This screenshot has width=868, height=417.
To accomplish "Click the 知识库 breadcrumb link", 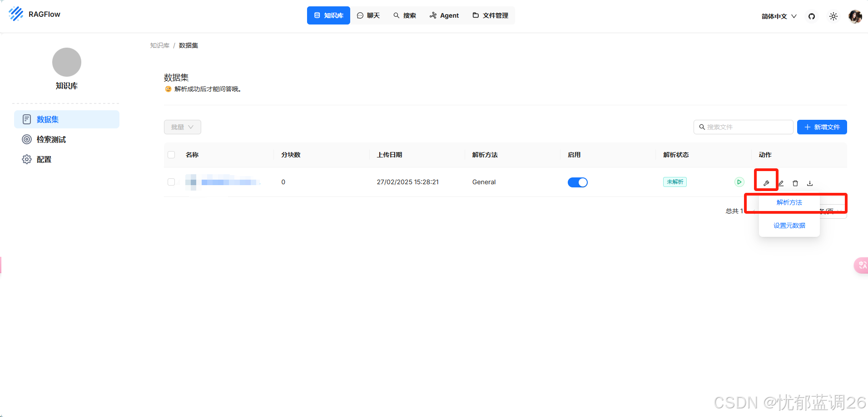I will pyautogui.click(x=160, y=45).
